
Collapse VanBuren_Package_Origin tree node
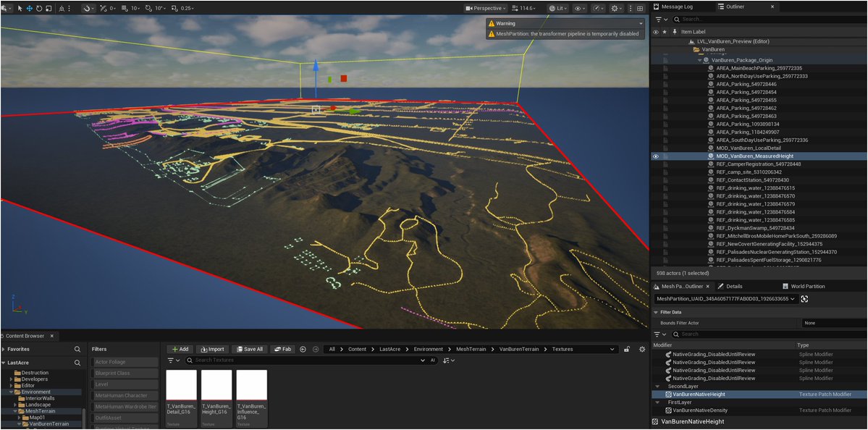tap(701, 60)
